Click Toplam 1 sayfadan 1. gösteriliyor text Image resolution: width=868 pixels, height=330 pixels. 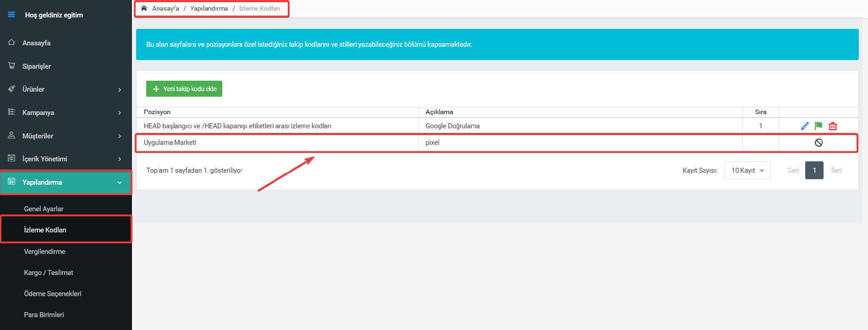click(x=194, y=170)
